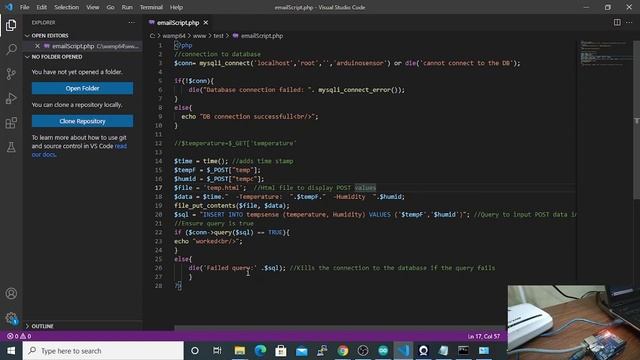
Task: Open the Source Control view
Action: (x=11, y=74)
